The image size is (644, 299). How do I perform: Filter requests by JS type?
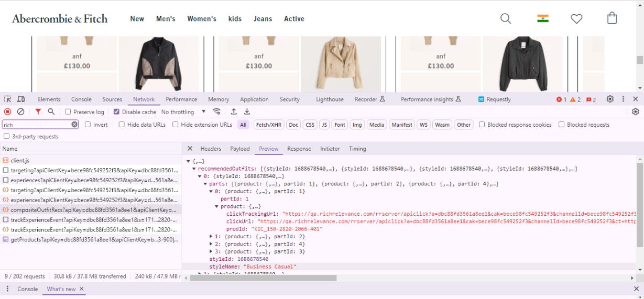point(324,125)
